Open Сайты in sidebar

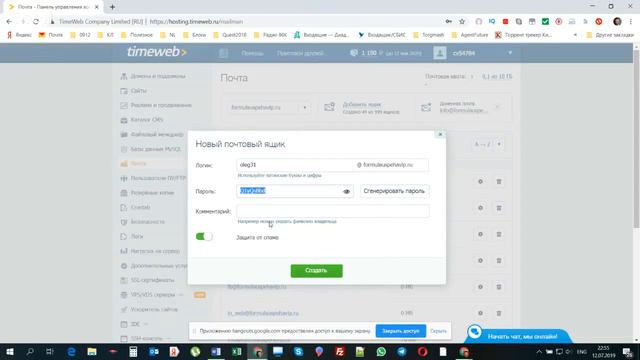138,91
